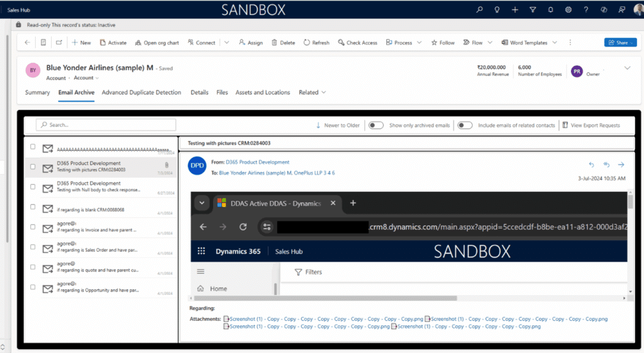Image resolution: width=644 pixels, height=353 pixels.
Task: Click View Export Requests button
Action: pos(591,125)
